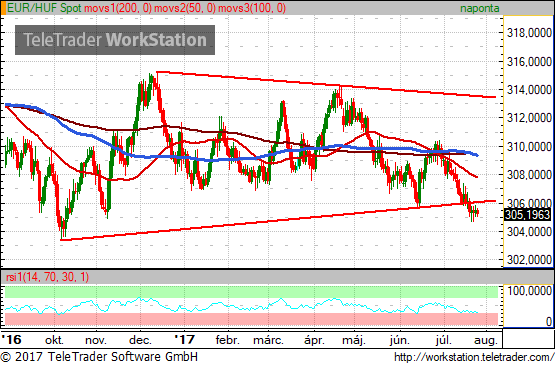Viewport: 555px width, 366px height.
Task: Click the '17 year label on time axis
Action: (184, 339)
